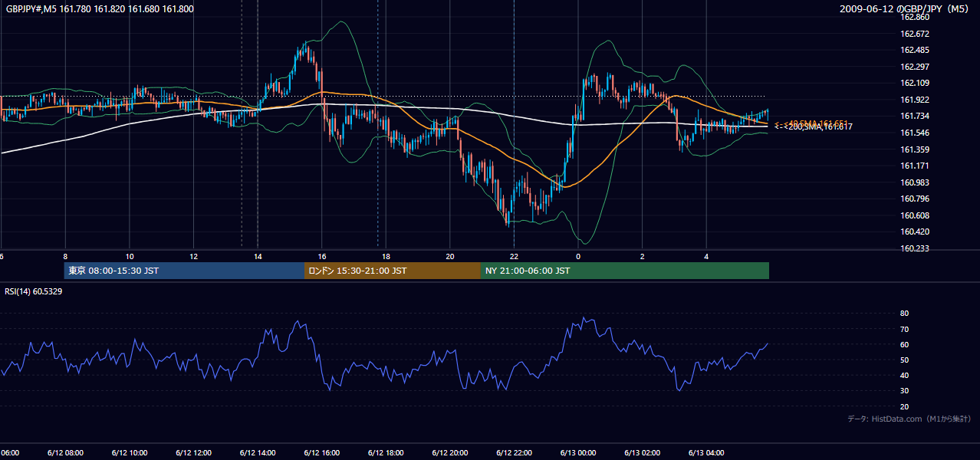Click the 161.922 price axis label

[914, 100]
